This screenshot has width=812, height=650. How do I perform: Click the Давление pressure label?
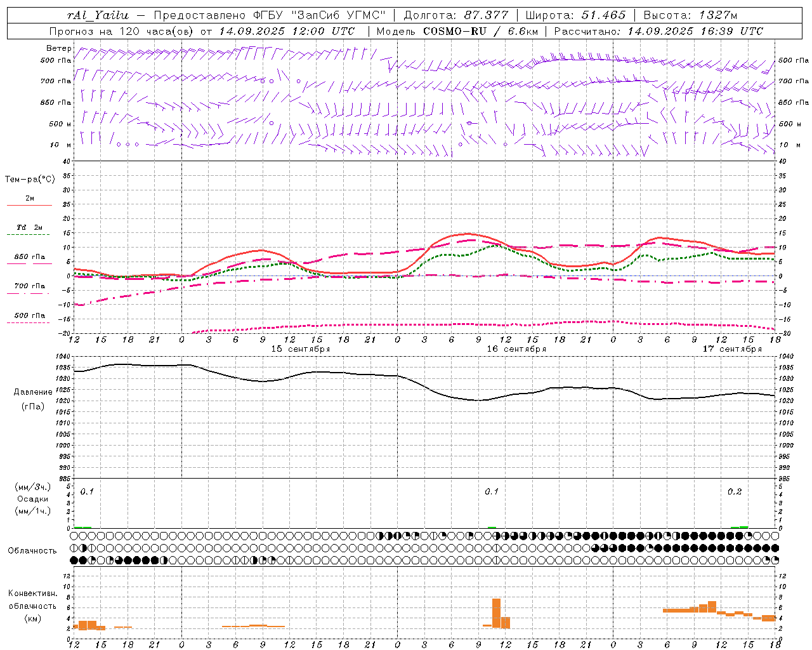pos(32,392)
